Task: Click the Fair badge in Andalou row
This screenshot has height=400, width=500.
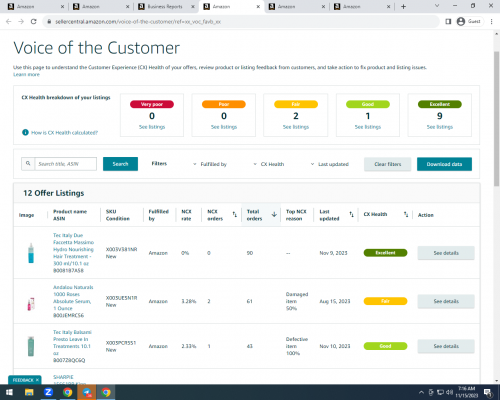Action: click(385, 301)
